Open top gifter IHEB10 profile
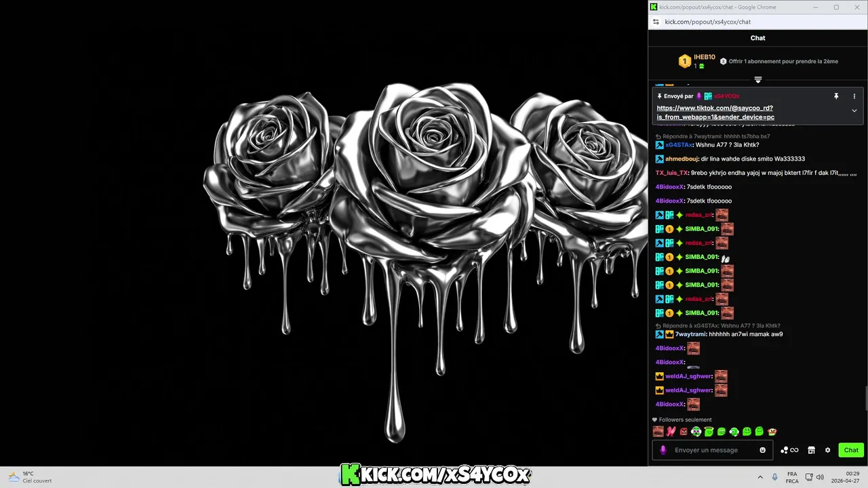 point(705,57)
